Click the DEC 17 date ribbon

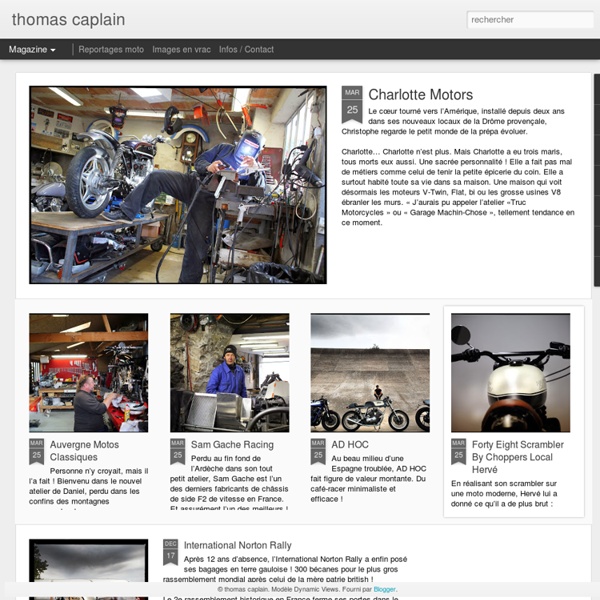(x=170, y=552)
